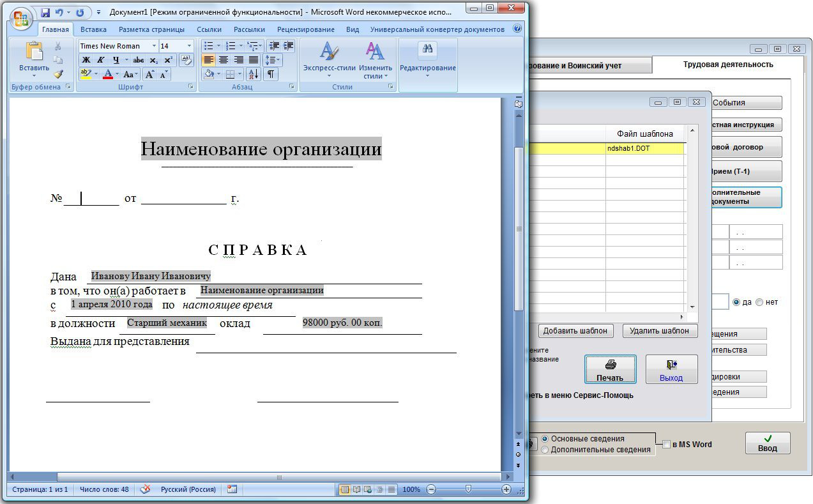Center-align the paragraph text
The width and height of the screenshot is (813, 504).
pos(224,60)
